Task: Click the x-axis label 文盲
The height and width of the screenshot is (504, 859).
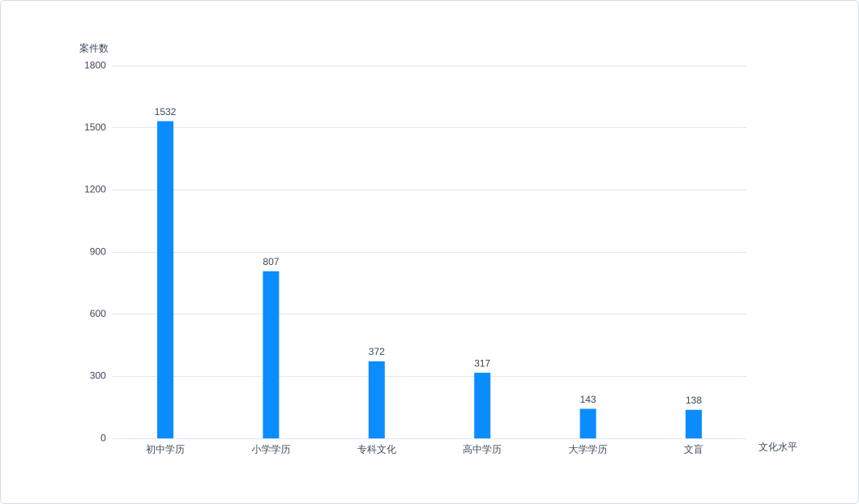Action: 694,449
